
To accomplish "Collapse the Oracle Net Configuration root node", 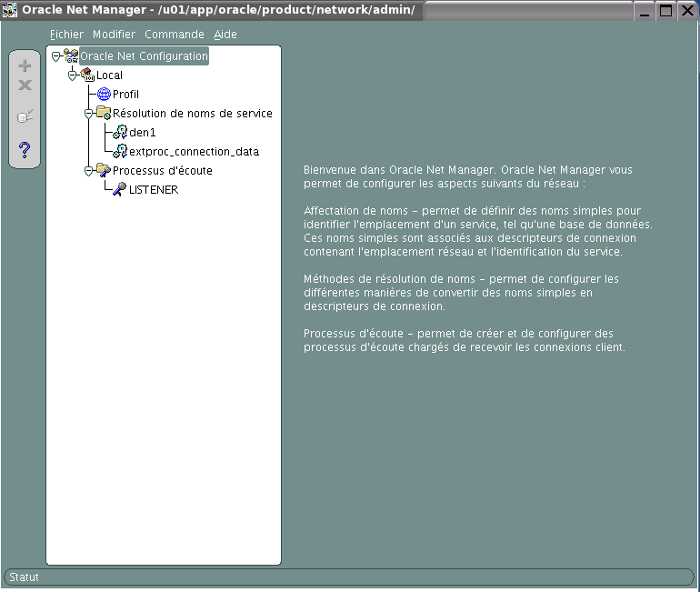I will 55,56.
